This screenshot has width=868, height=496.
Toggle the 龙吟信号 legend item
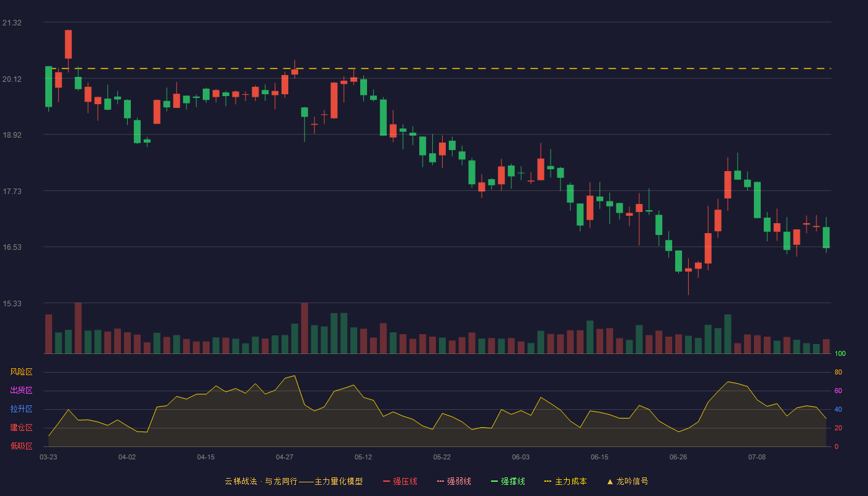tap(627, 481)
